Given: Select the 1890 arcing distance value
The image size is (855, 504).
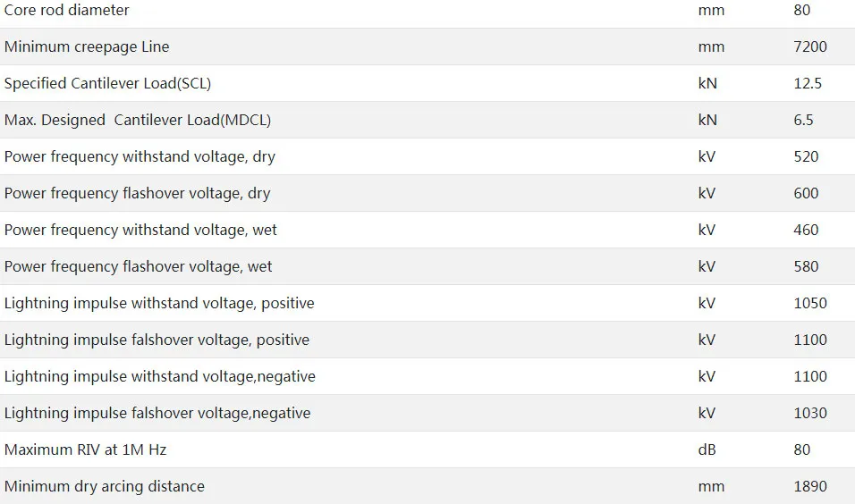Looking at the screenshot, I should (810, 487).
